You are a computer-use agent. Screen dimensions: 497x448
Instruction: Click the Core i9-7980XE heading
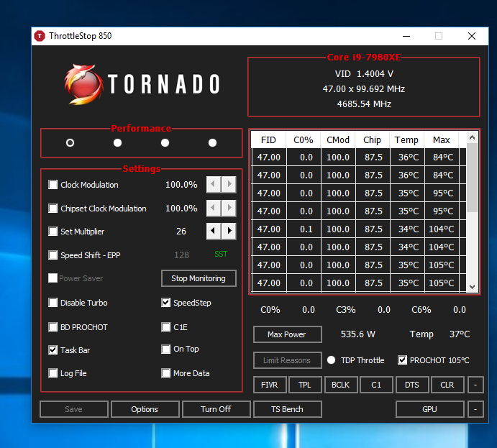coord(364,57)
